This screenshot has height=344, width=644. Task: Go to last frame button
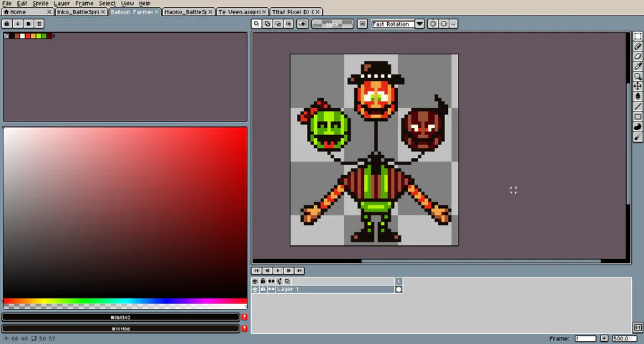(x=299, y=270)
